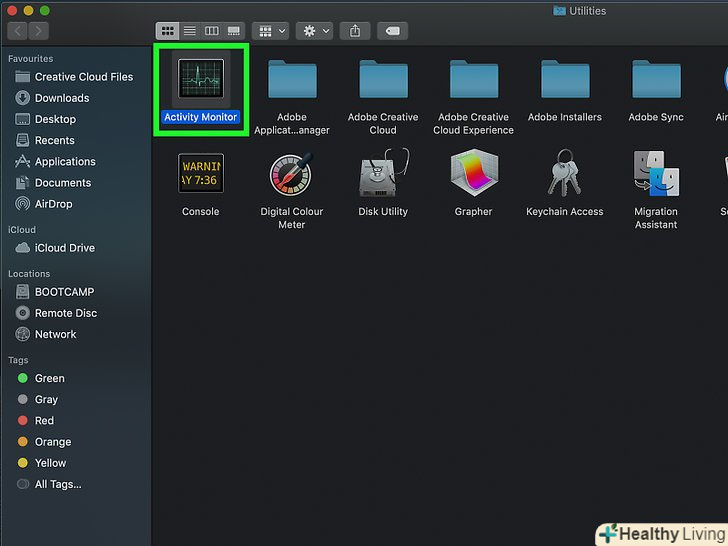Open the Activity Monitor app icon
The height and width of the screenshot is (546, 728).
200,79
